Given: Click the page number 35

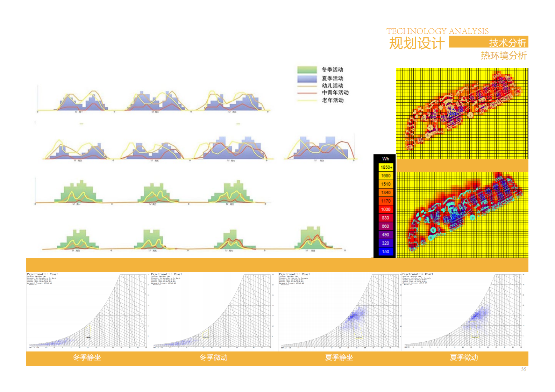Looking at the screenshot, I should point(524,370).
